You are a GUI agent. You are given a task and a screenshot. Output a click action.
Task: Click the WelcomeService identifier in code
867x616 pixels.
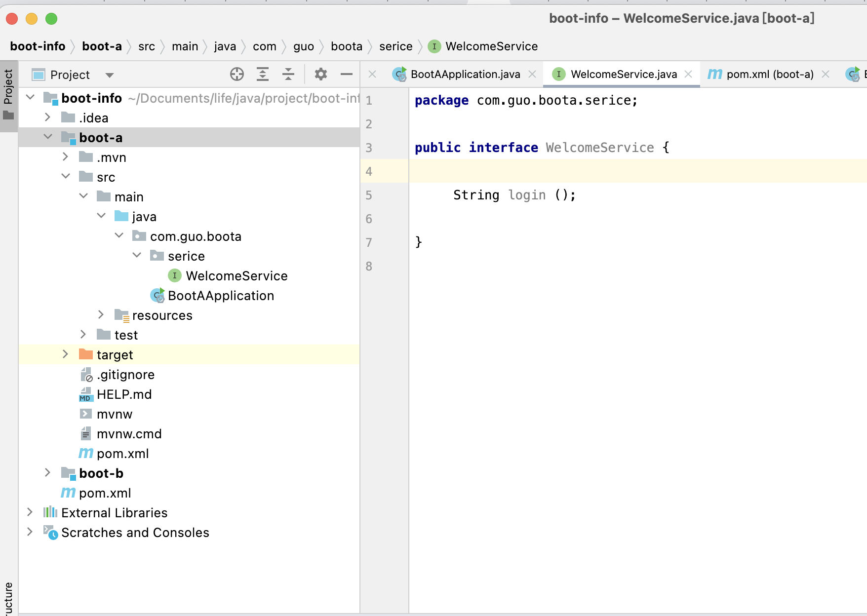click(599, 148)
